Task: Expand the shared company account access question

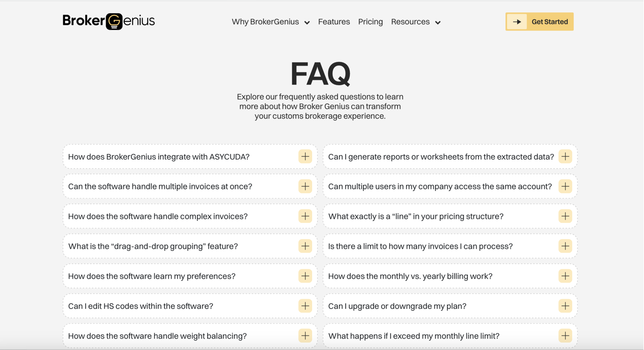Action: (x=565, y=186)
